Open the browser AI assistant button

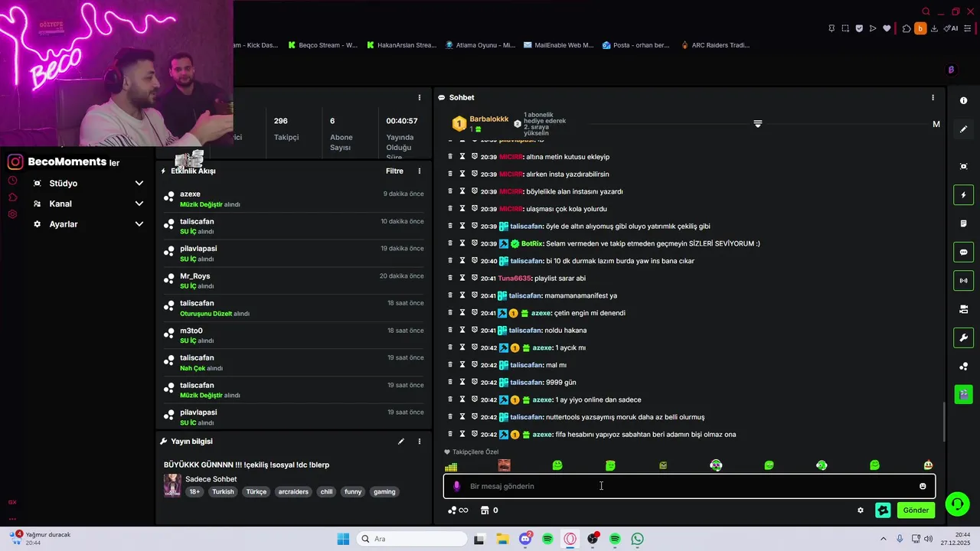point(951,28)
